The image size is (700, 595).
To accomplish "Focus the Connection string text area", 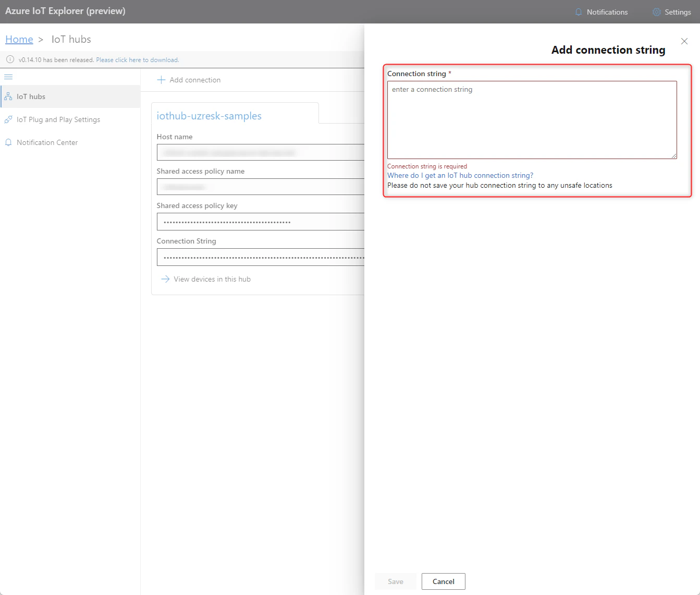I will (532, 120).
